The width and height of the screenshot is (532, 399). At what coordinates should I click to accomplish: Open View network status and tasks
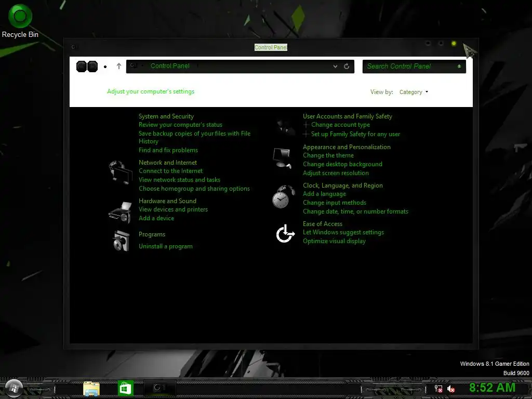pyautogui.click(x=179, y=180)
